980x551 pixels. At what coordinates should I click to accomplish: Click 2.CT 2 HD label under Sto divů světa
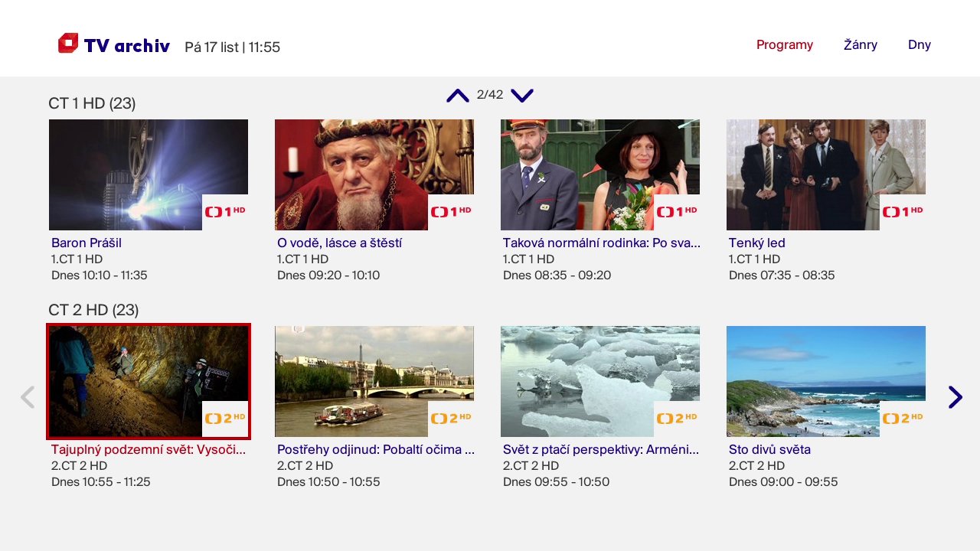(756, 465)
